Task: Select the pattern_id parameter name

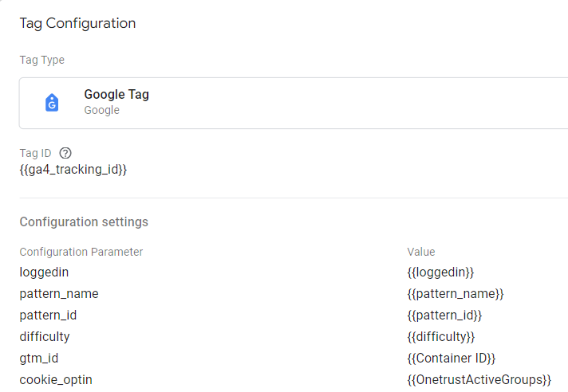Action: (x=47, y=316)
